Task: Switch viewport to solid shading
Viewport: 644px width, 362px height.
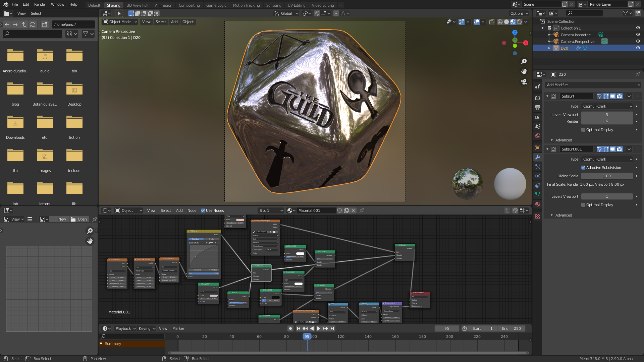Action: pos(506,22)
